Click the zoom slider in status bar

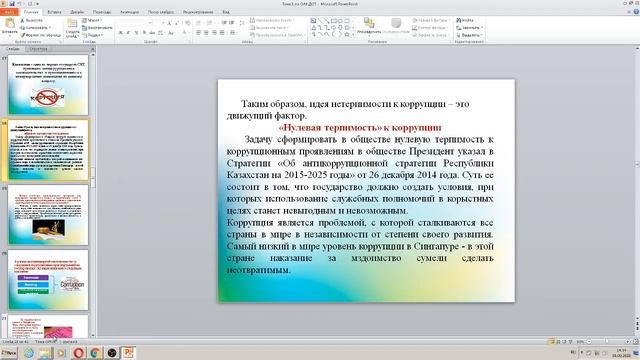coord(607,341)
